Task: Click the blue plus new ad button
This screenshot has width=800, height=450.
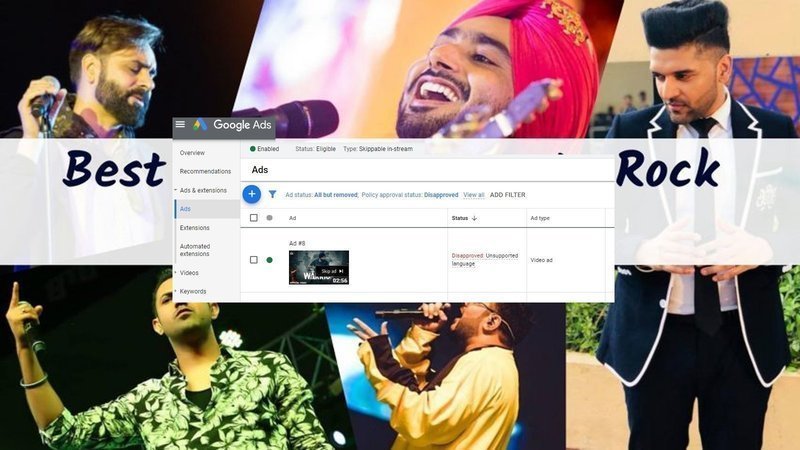Action: click(252, 194)
